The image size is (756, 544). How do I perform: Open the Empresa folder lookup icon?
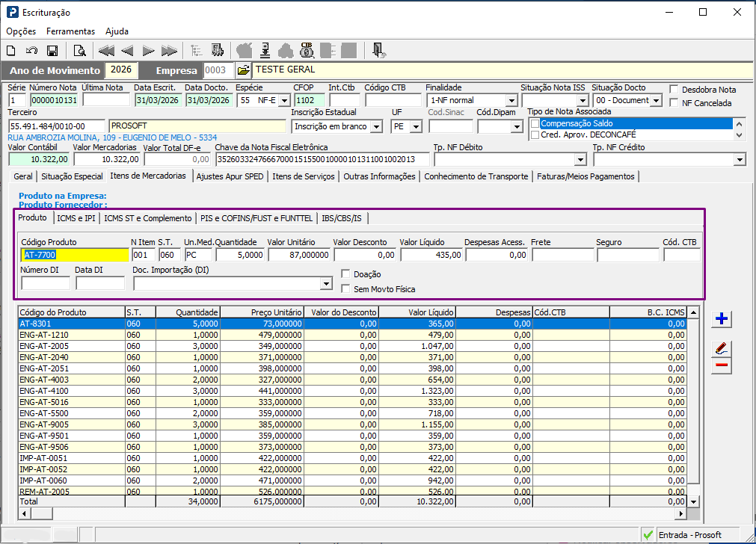244,70
